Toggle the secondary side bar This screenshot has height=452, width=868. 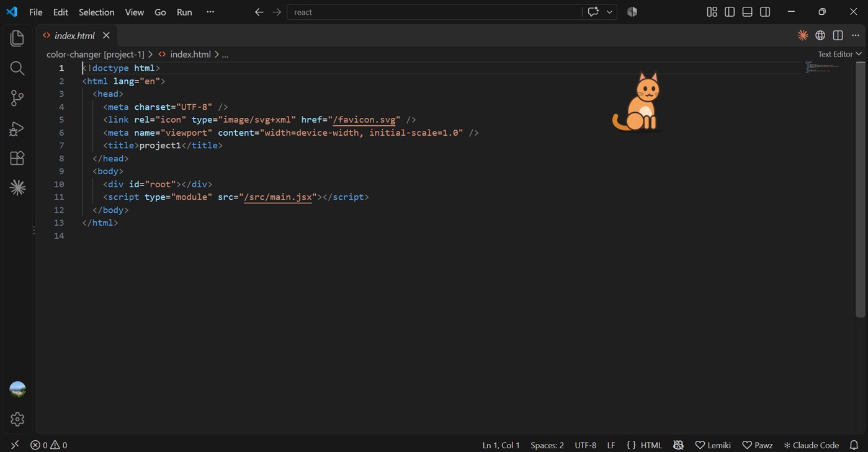pyautogui.click(x=765, y=12)
